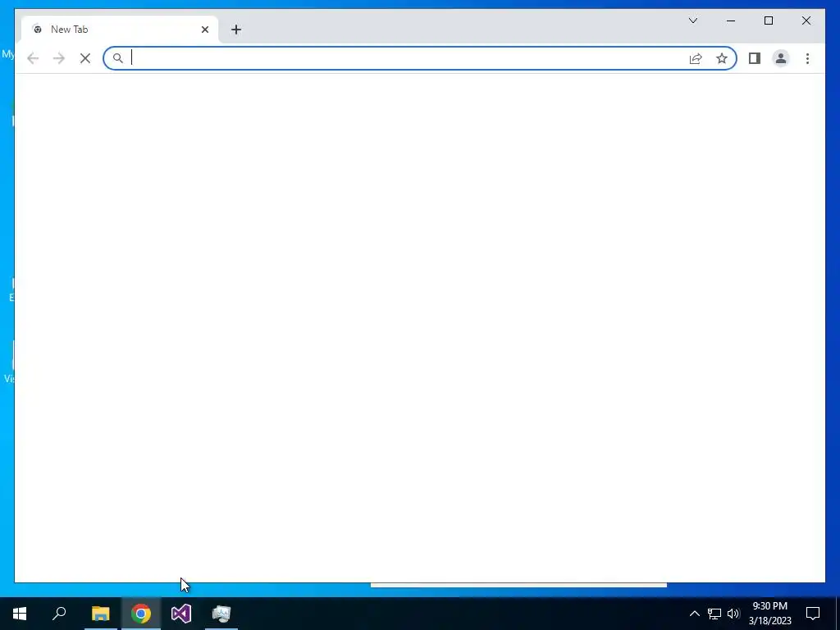Screen dimensions: 840x630
Task: Show hidden system tray icons
Action: (694, 614)
